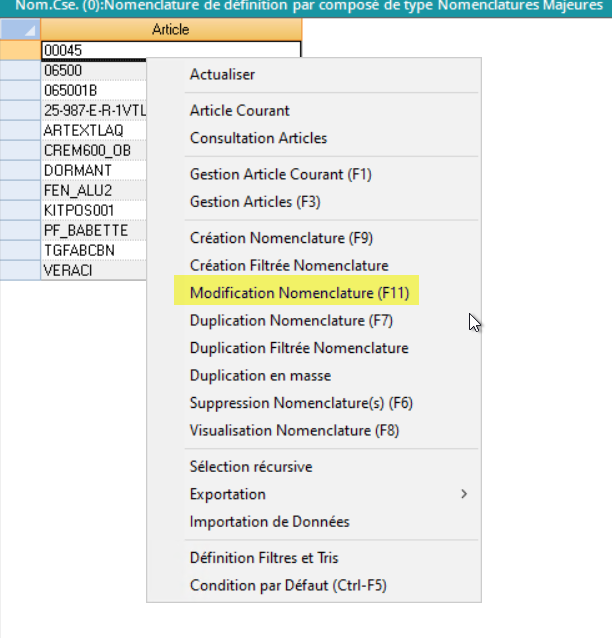Click the 00045 article input cell
Screen dimensions: 612x638
tap(170, 50)
